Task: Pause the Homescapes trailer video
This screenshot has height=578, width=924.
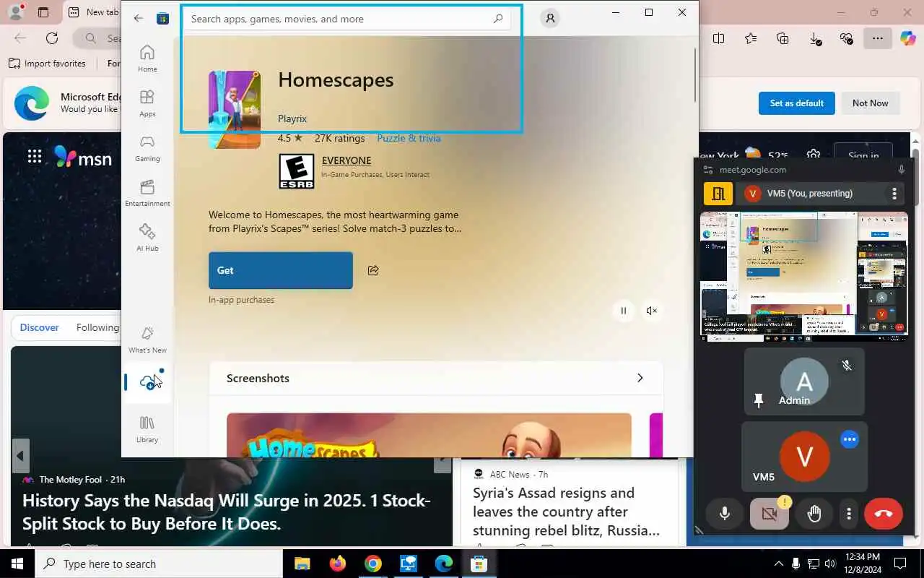Action: (623, 311)
